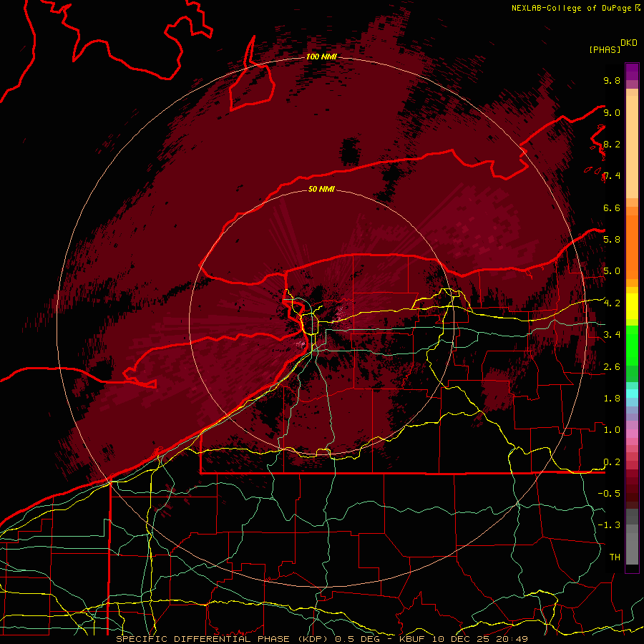
Task: Click the 2.6 value on the scale
Action: [x=612, y=366]
